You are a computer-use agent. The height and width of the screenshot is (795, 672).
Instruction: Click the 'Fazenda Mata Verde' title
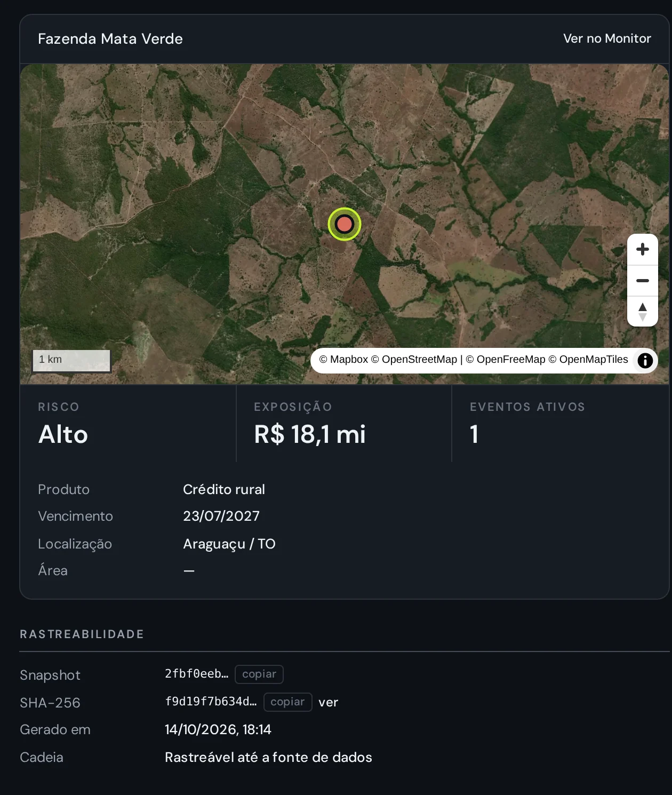(x=110, y=39)
